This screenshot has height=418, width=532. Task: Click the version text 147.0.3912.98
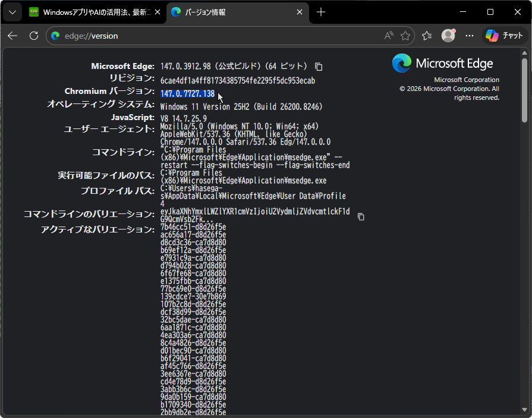[x=186, y=66]
